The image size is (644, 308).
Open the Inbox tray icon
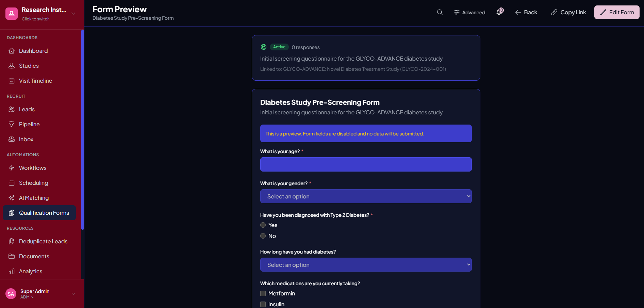coord(12,139)
